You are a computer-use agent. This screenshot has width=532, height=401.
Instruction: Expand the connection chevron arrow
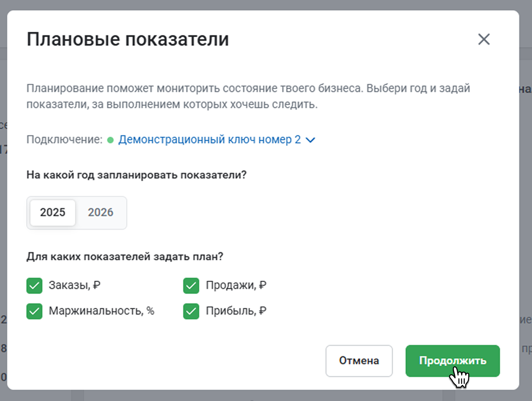coord(310,140)
